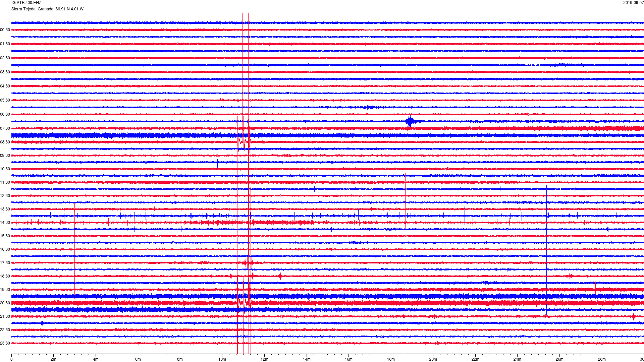The width and height of the screenshot is (644, 362).
Task: Click the 14m tick on time axis
Action: [x=307, y=359]
